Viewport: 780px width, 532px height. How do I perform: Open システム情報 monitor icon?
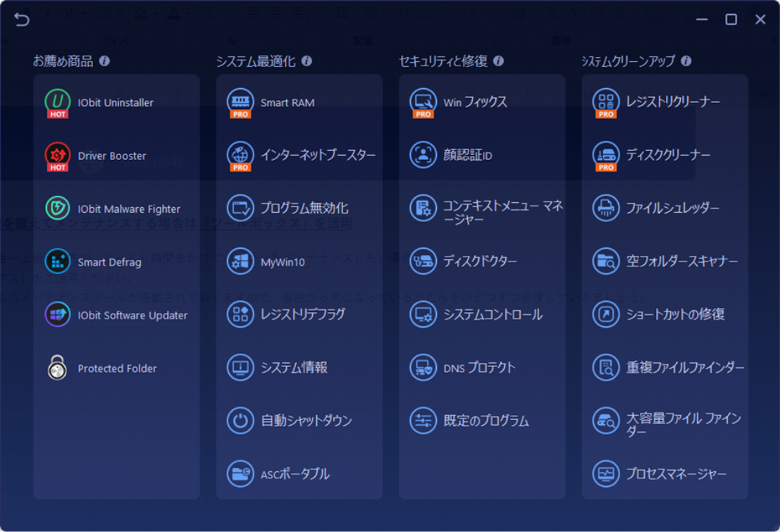(240, 367)
